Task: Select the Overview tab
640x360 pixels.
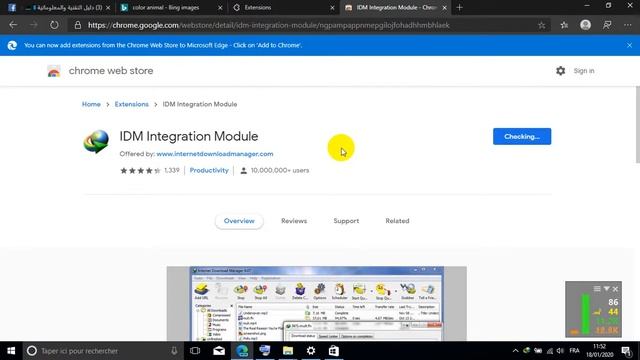Action: 239,221
